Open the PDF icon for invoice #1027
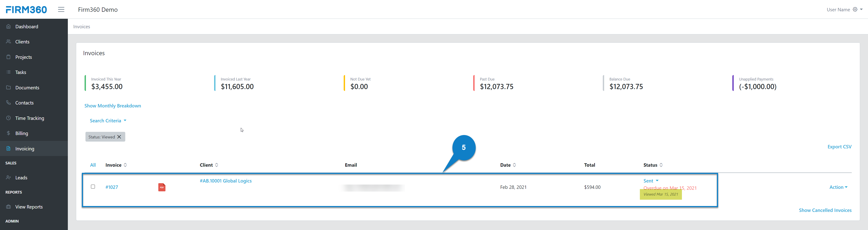 click(x=162, y=187)
